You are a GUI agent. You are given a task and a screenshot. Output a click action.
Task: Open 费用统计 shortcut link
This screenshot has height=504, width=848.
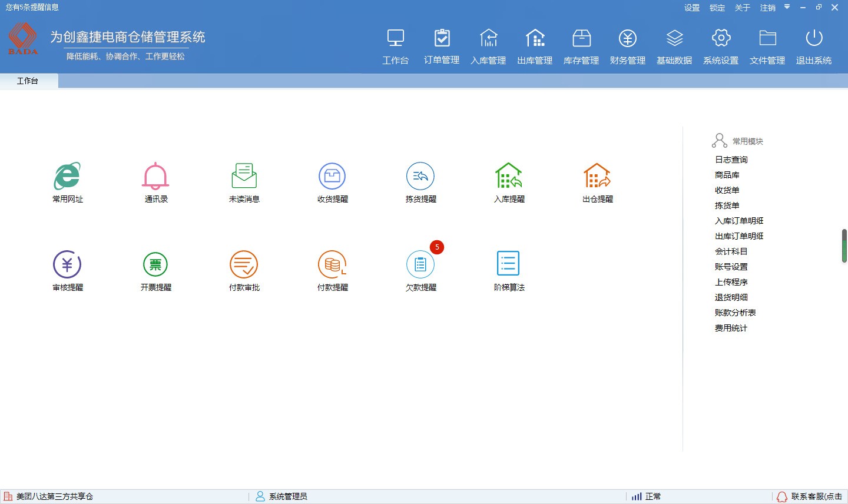pyautogui.click(x=731, y=328)
